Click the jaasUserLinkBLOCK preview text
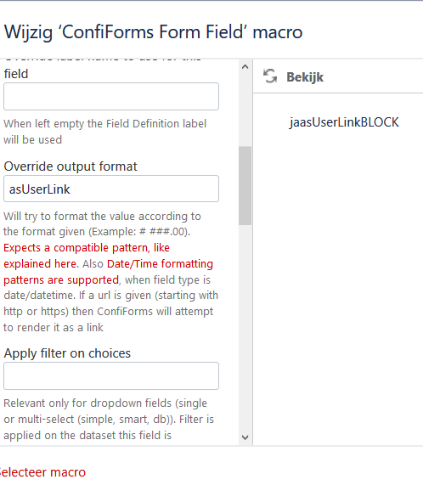The image size is (423, 485). (x=344, y=122)
